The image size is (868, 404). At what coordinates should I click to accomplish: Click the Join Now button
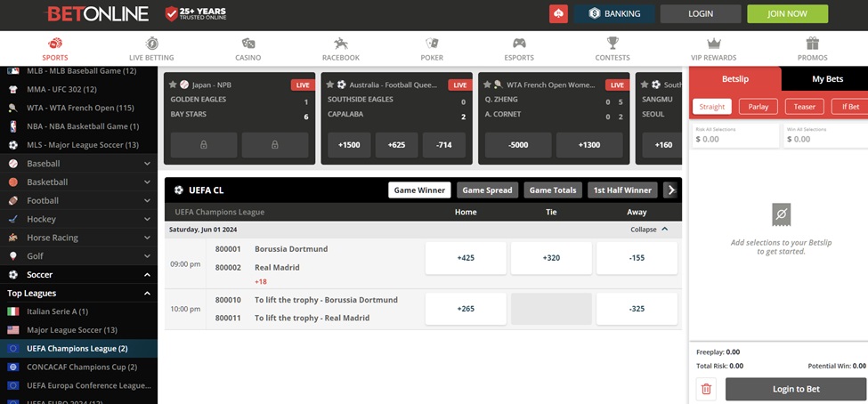[786, 14]
